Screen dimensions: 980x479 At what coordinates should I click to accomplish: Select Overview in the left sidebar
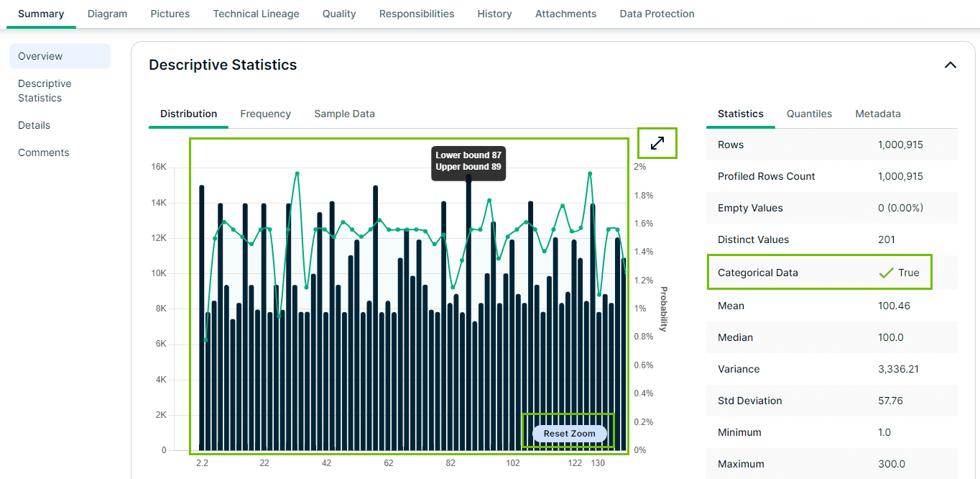pos(40,56)
